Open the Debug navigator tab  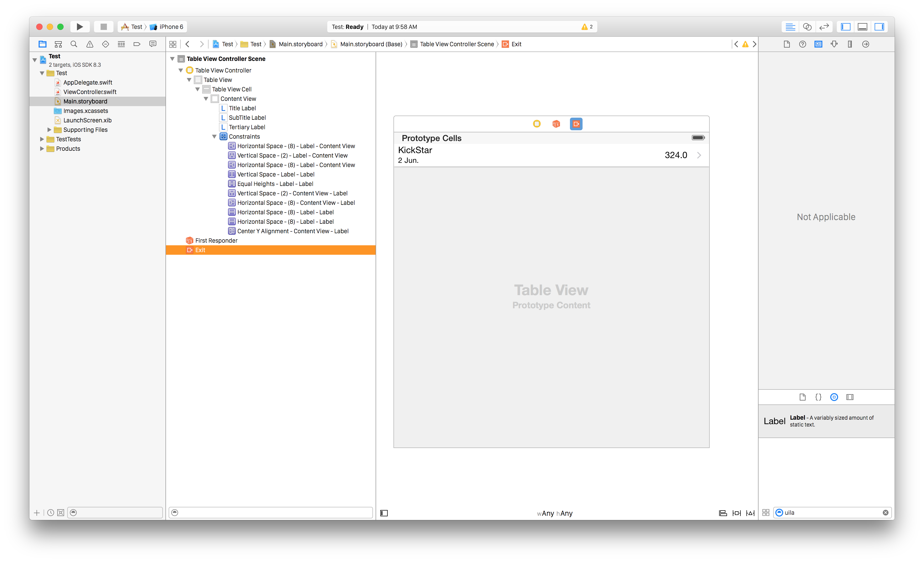click(121, 44)
